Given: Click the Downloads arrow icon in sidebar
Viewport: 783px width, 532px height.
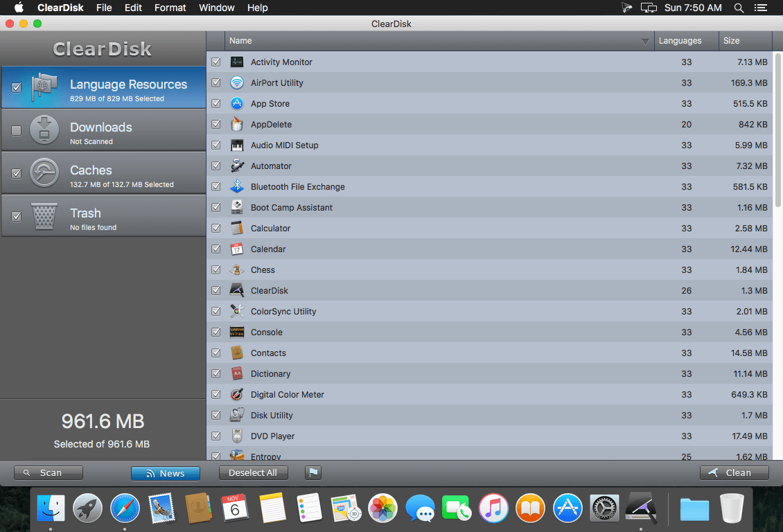Looking at the screenshot, I should click(44, 130).
